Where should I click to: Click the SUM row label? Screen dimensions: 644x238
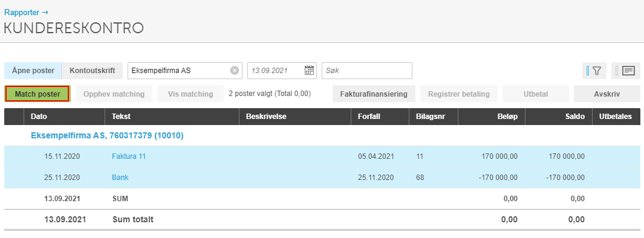120,199
